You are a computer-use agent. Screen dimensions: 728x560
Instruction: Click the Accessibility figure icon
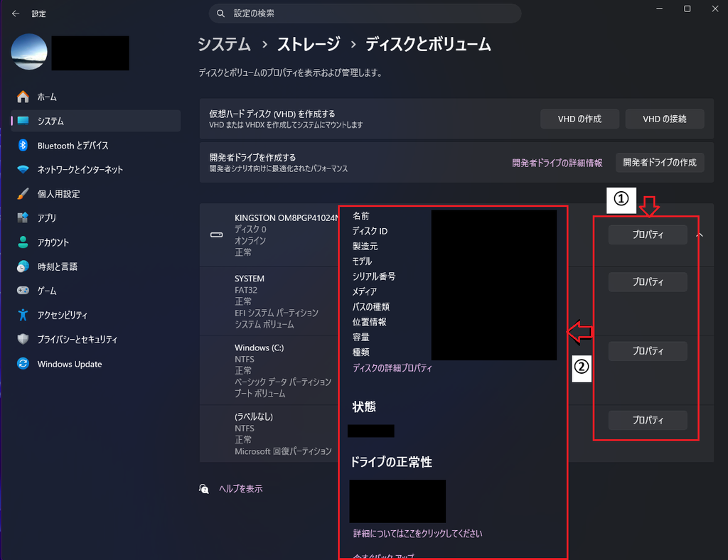pyautogui.click(x=23, y=315)
